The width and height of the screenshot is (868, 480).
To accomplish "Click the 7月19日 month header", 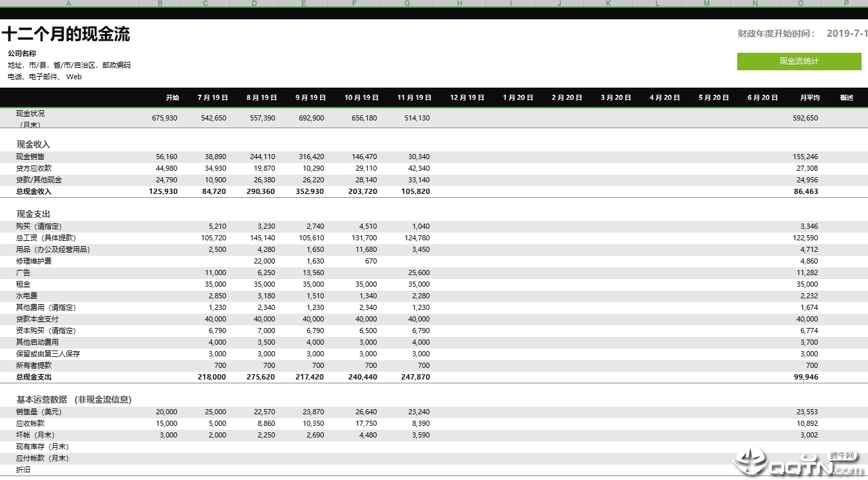I will (x=212, y=98).
